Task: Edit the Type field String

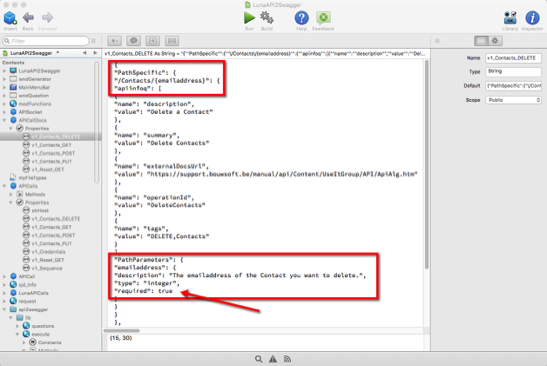Action: click(513, 72)
